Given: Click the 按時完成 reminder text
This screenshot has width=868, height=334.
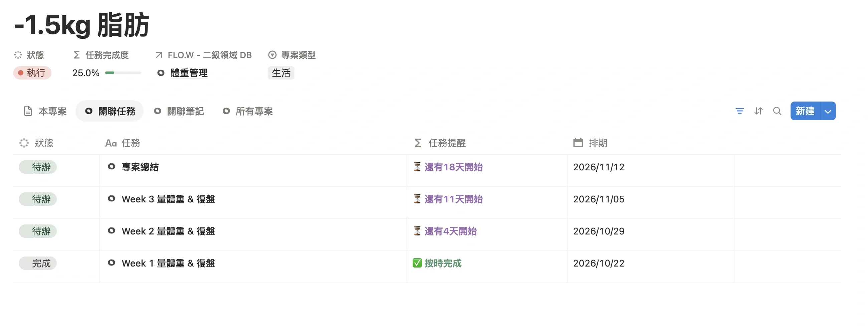Looking at the screenshot, I should (x=443, y=263).
